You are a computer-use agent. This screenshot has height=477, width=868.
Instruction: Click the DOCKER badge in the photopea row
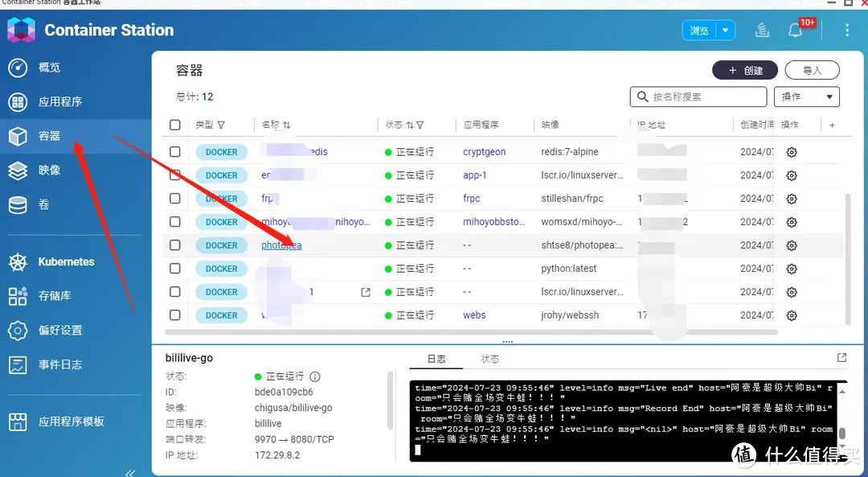[x=222, y=245]
